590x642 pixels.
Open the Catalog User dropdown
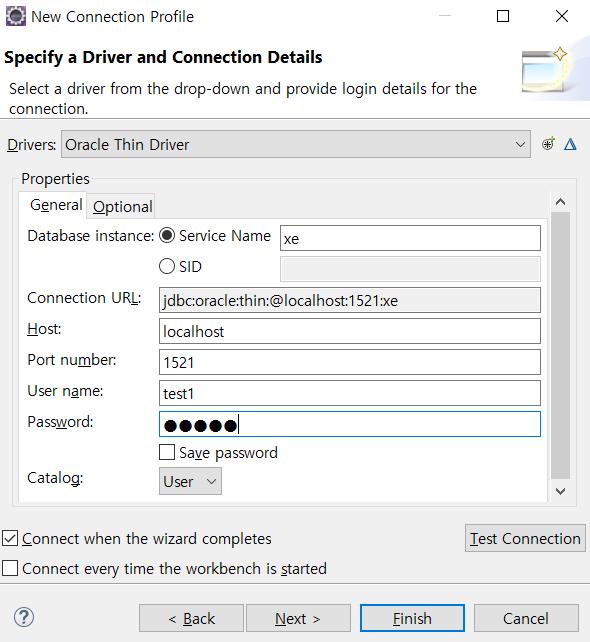pos(190,482)
